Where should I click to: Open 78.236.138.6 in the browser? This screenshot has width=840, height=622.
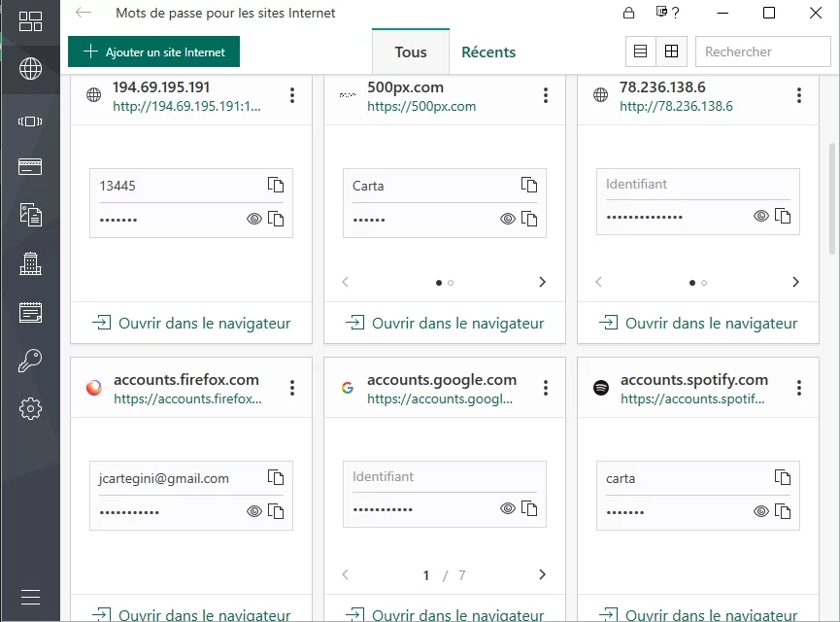[698, 323]
